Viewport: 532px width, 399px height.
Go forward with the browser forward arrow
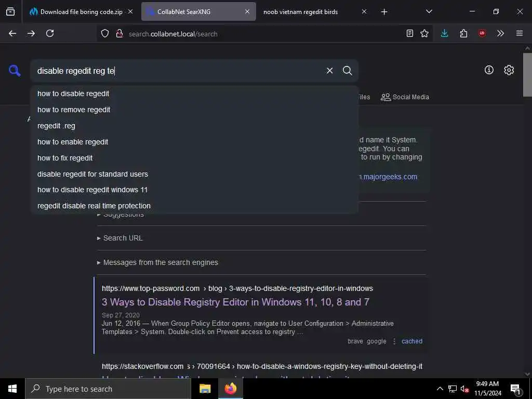coord(31,33)
